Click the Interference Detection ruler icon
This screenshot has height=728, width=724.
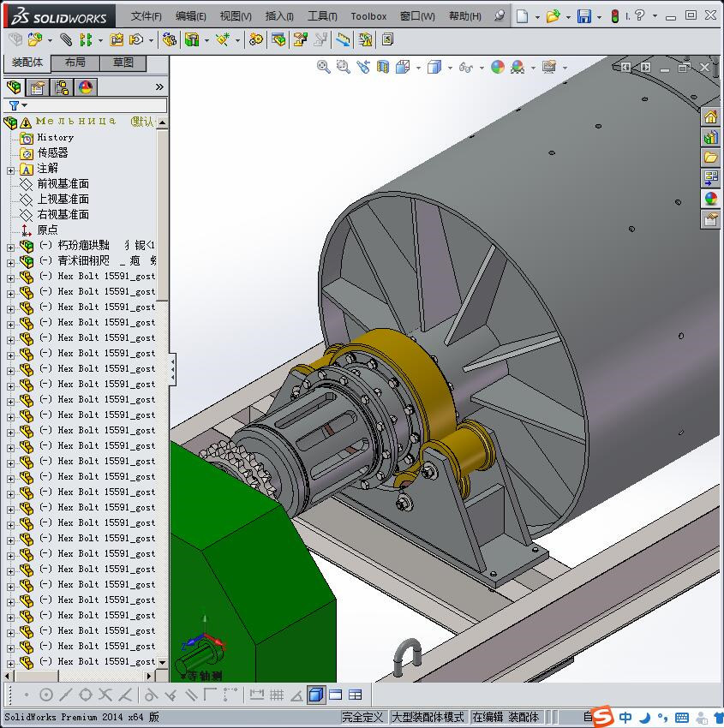[x=343, y=40]
